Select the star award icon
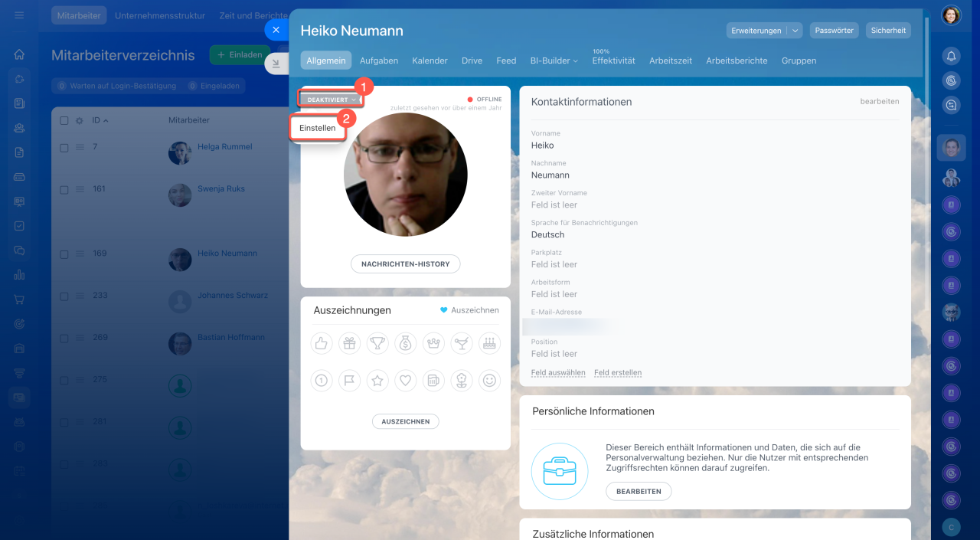The height and width of the screenshot is (540, 980). 377,380
